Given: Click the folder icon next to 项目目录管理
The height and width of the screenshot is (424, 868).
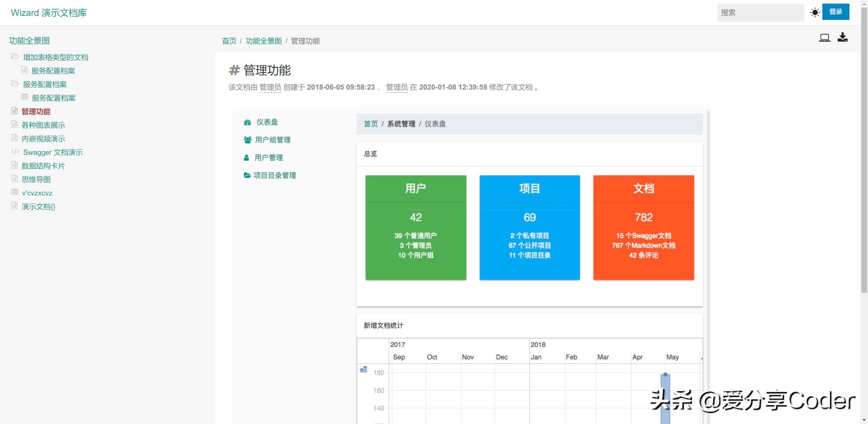Looking at the screenshot, I should 247,176.
